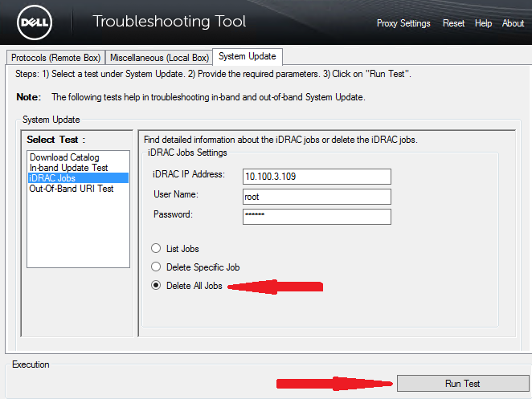Click the iDRAC Jobs Settings group label

tap(187, 153)
